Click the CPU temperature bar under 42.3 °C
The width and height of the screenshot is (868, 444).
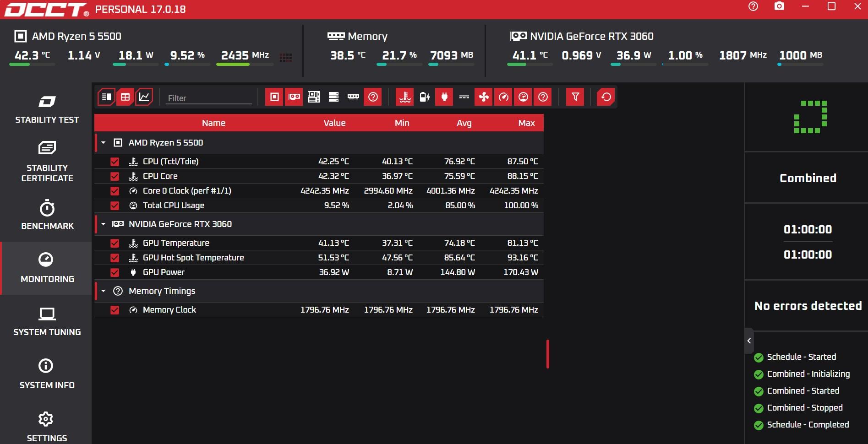pos(32,65)
